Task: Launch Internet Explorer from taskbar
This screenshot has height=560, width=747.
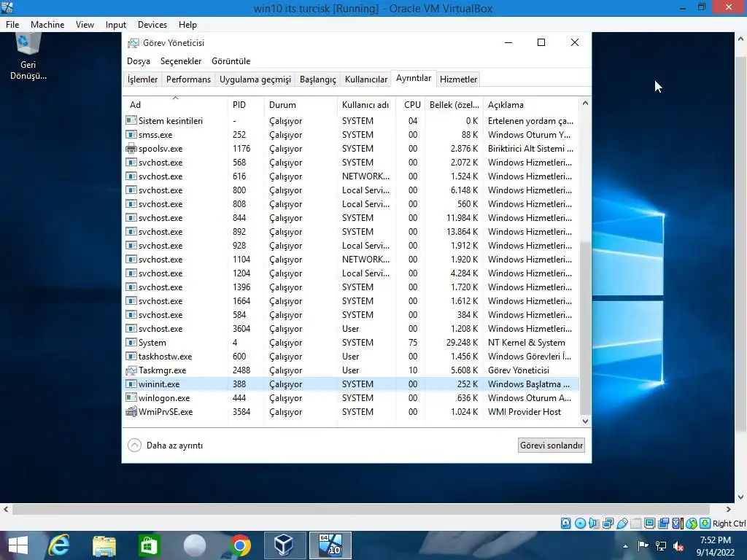Action: coord(59,545)
